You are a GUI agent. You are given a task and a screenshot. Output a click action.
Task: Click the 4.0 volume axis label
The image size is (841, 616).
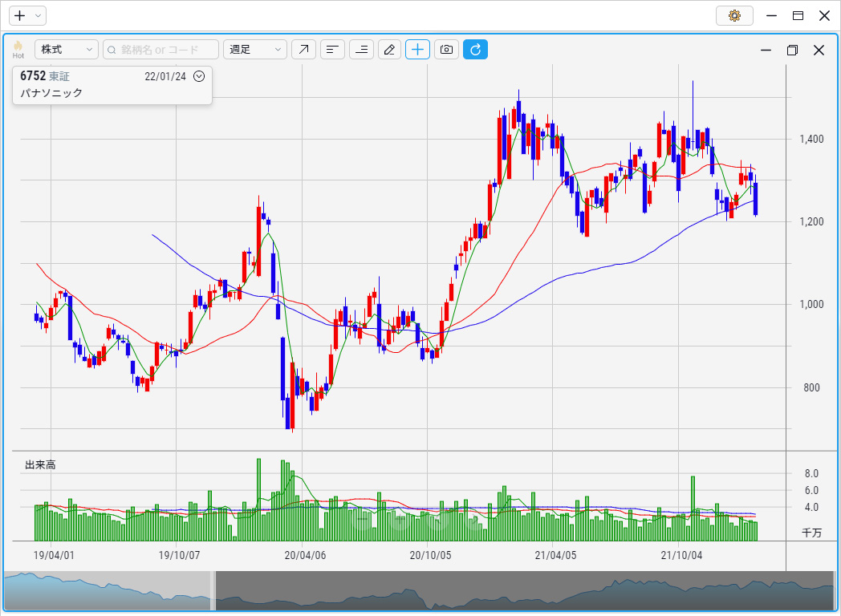[811, 507]
